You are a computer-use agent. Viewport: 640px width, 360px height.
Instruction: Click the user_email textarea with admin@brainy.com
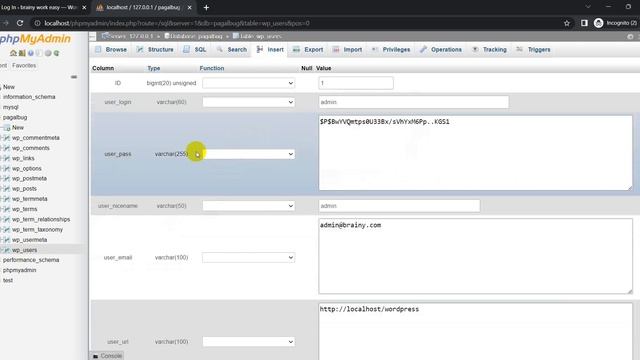(476, 256)
